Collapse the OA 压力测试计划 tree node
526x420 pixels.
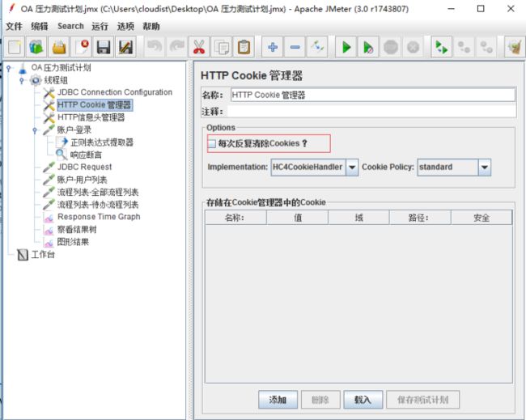pyautogui.click(x=9, y=69)
